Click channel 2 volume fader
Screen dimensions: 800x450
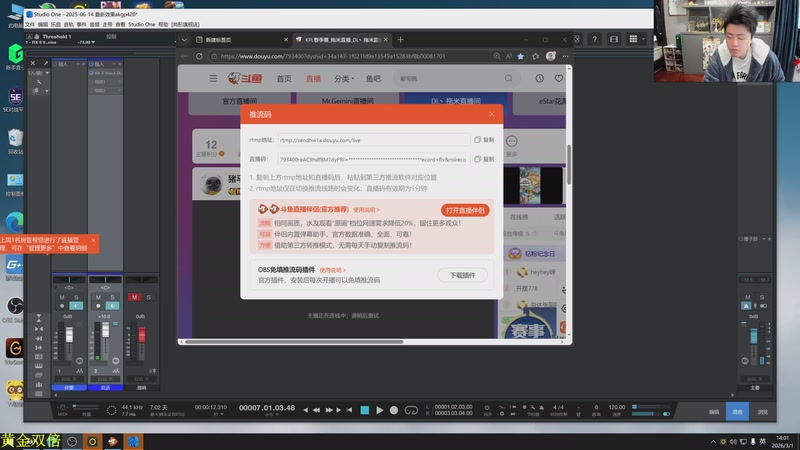point(106,330)
